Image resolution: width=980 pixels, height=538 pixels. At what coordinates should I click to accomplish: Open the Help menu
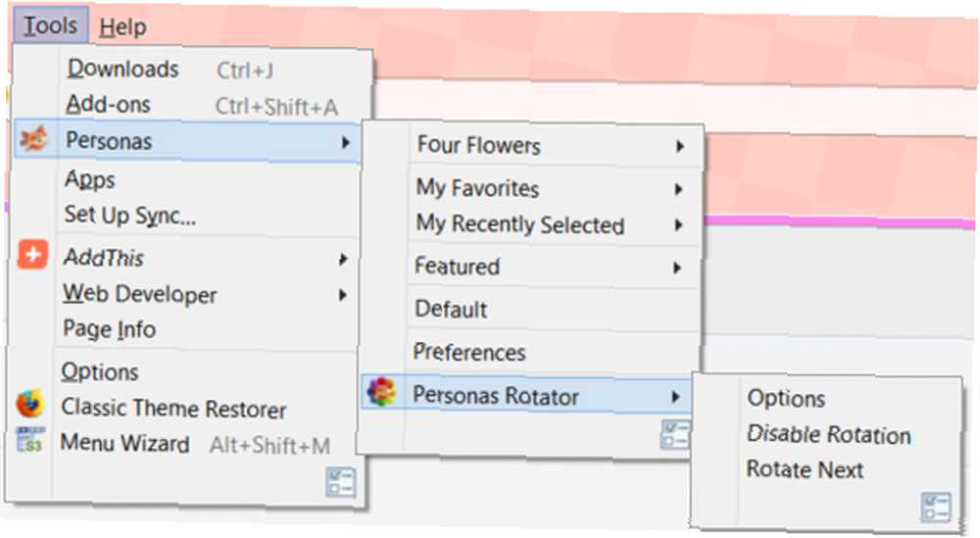tap(123, 27)
